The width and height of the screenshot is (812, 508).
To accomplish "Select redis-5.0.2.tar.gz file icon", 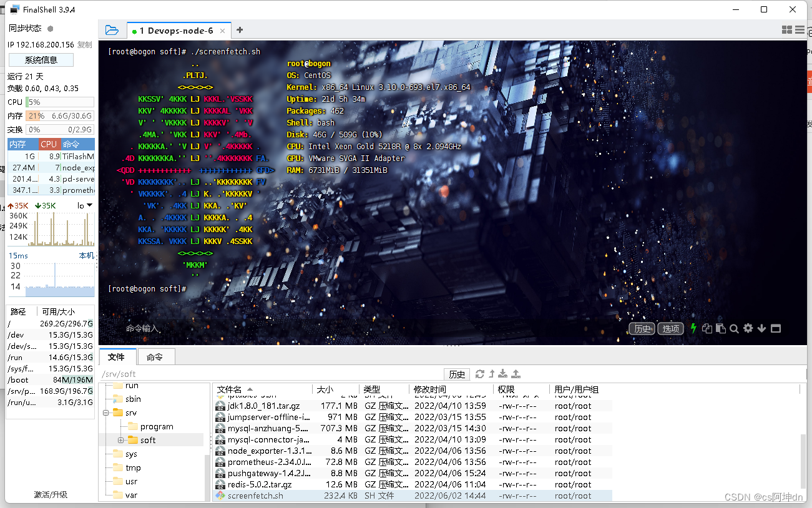I will (x=220, y=484).
